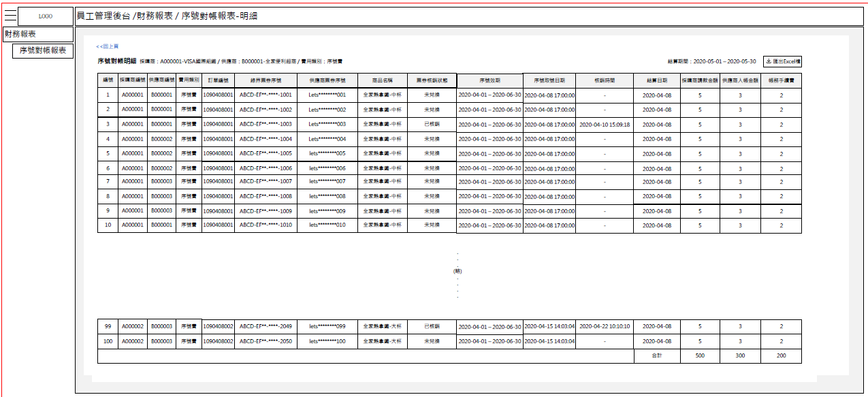Click total amount 500 in footer row

(700, 355)
